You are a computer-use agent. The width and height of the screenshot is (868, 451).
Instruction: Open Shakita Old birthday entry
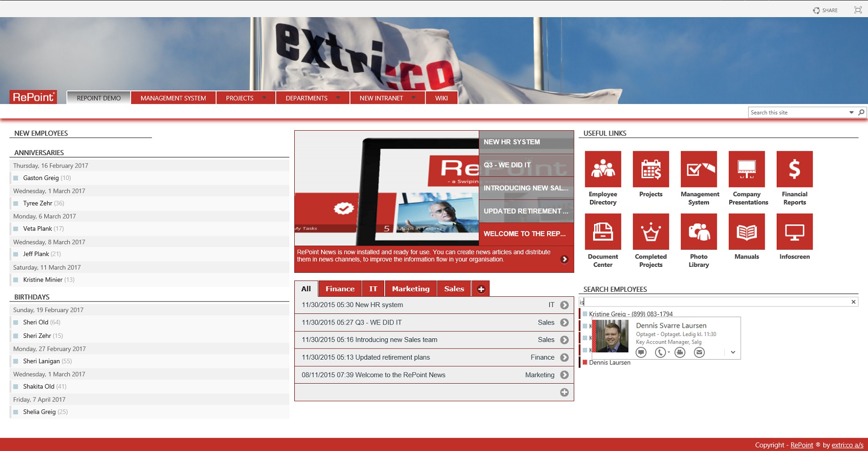click(x=45, y=386)
